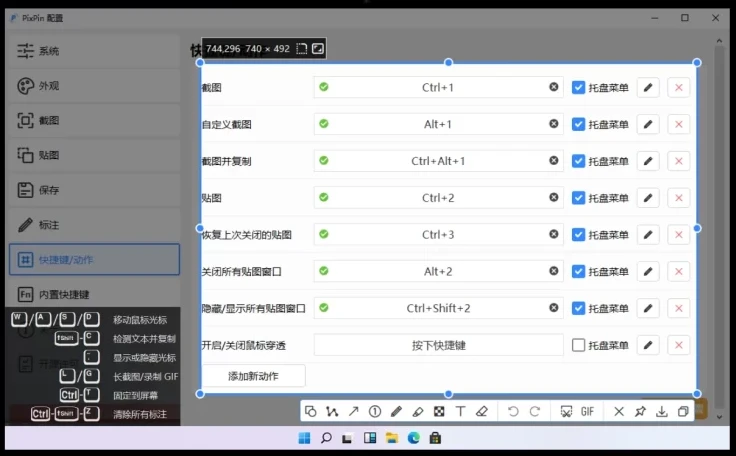Uncheck 托盘菜单 for 隐藏/显示所有贴图窗口 row

(x=578, y=308)
